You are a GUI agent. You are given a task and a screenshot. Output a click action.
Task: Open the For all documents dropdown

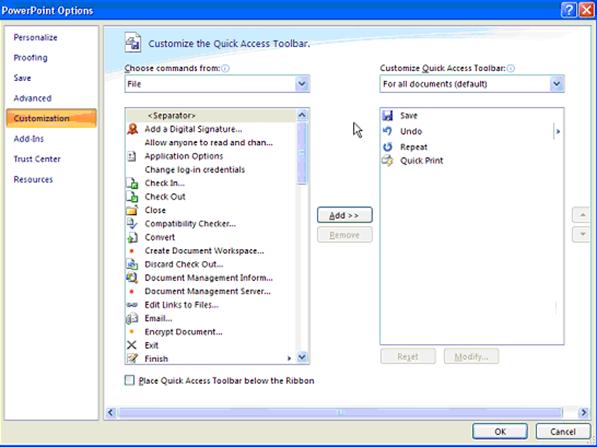click(x=472, y=84)
